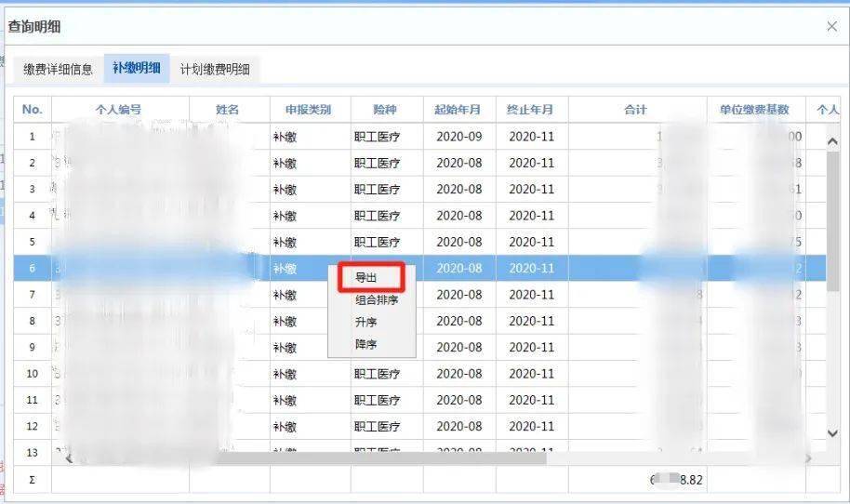Viewport: 850px width, 504px height.
Task: Click the vertical scrollbar down arrow
Action: pos(832,433)
